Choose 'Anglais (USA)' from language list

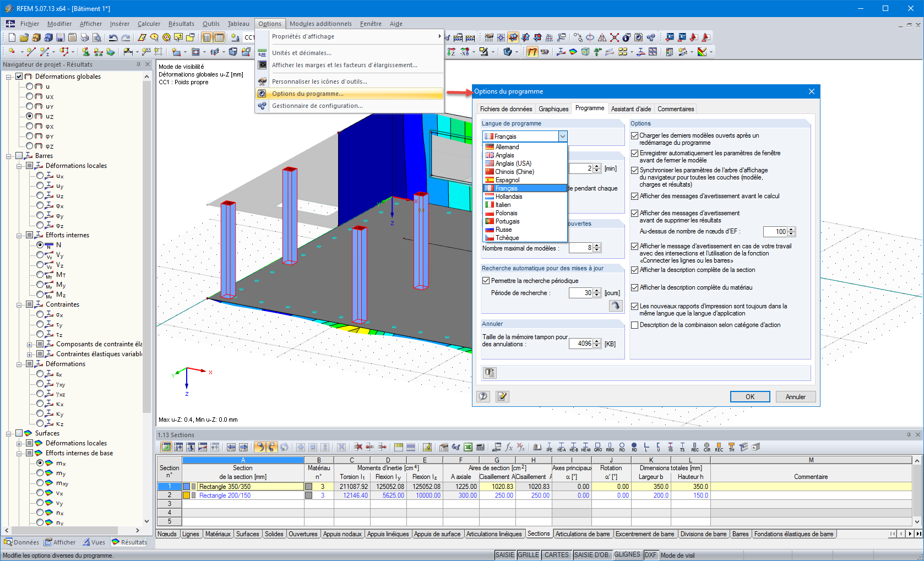point(525,164)
